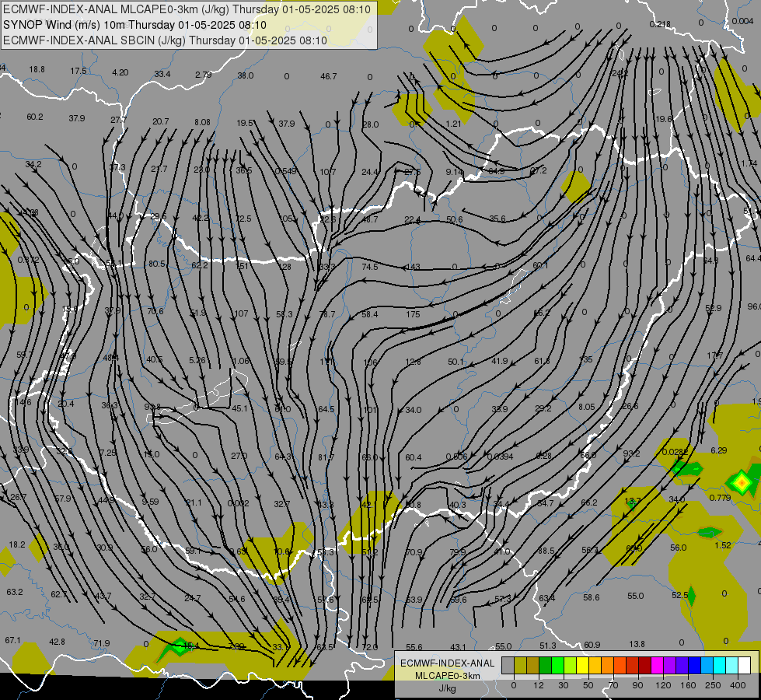Select the map value '4.20'
This screenshot has height=700, width=761.
tap(120, 72)
